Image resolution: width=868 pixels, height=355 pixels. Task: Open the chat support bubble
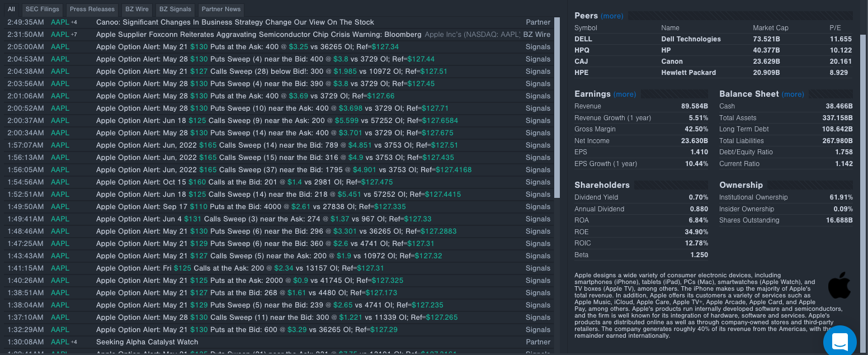[839, 341]
